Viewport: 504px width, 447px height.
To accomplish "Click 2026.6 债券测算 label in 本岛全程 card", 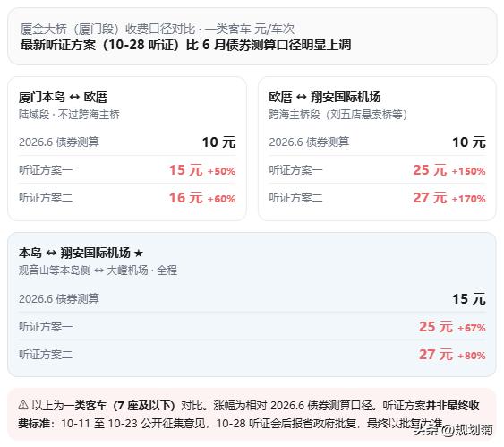I will (x=59, y=299).
